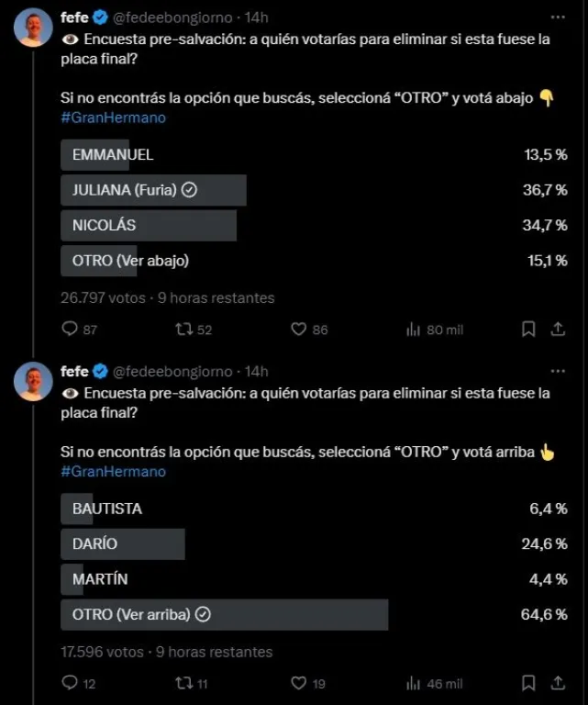588x705 pixels.
Task: Open replies on the first poll tweet (87)
Action: click(79, 330)
